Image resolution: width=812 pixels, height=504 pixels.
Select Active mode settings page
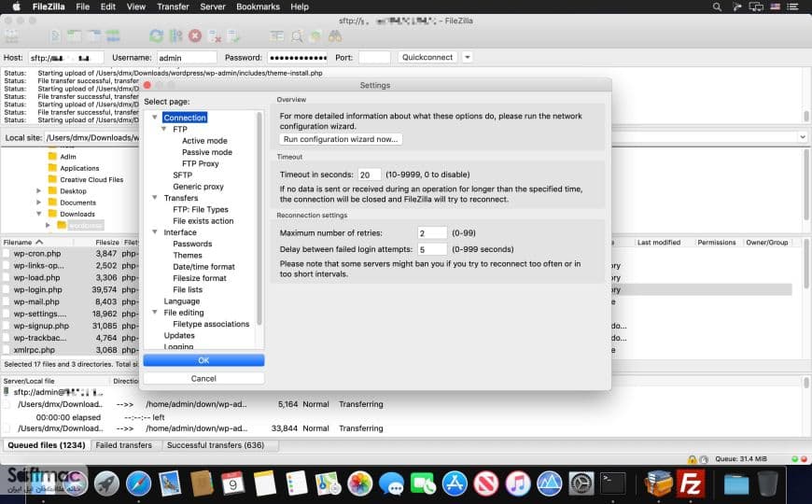pos(204,141)
